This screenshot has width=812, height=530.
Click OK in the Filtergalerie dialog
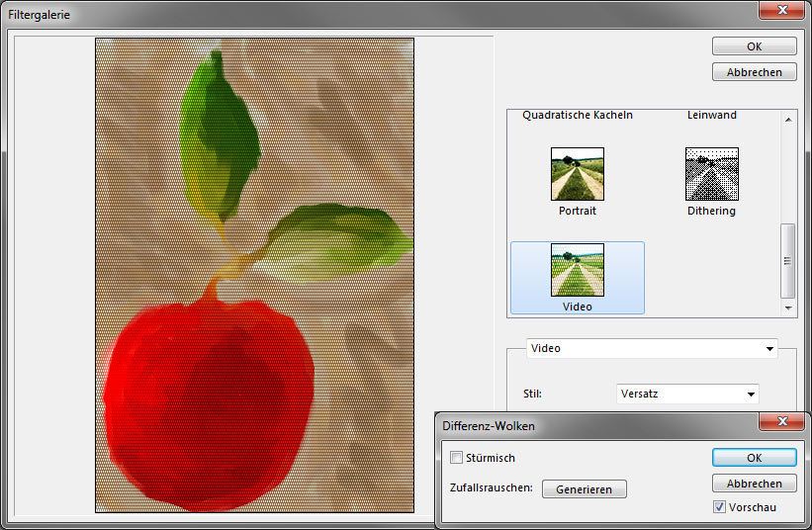[754, 46]
